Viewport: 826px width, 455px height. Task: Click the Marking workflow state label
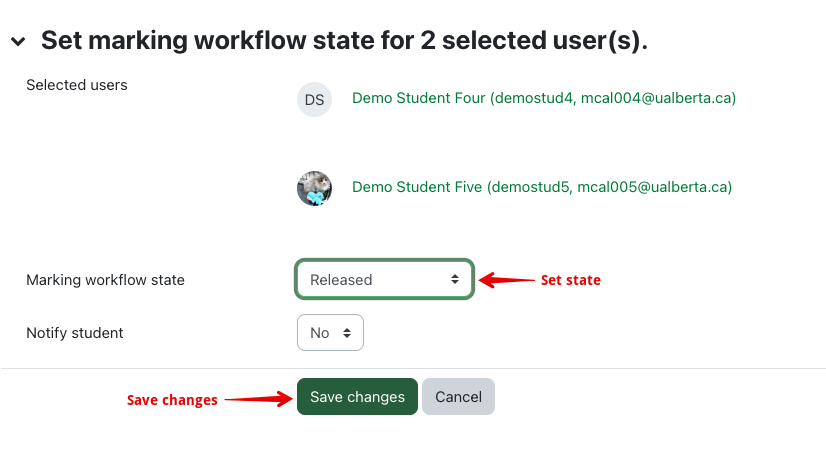click(x=105, y=280)
